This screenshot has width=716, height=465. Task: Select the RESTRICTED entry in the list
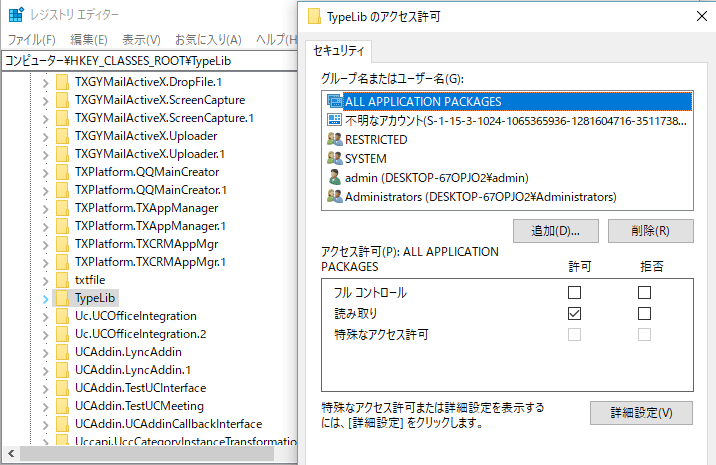pyautogui.click(x=507, y=139)
